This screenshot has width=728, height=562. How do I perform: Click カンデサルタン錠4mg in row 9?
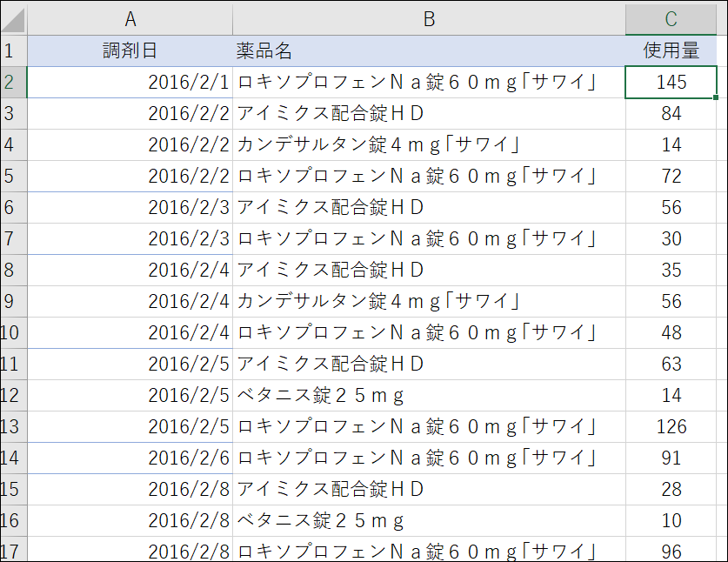point(429,301)
